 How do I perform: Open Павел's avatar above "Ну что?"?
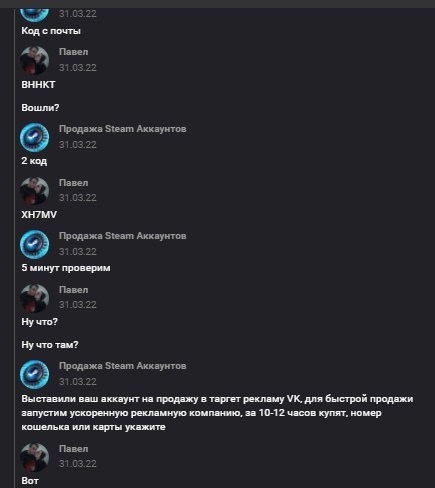(x=35, y=298)
